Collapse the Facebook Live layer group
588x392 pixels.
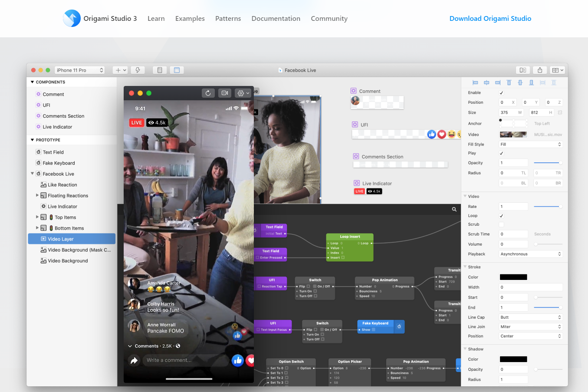coord(32,174)
